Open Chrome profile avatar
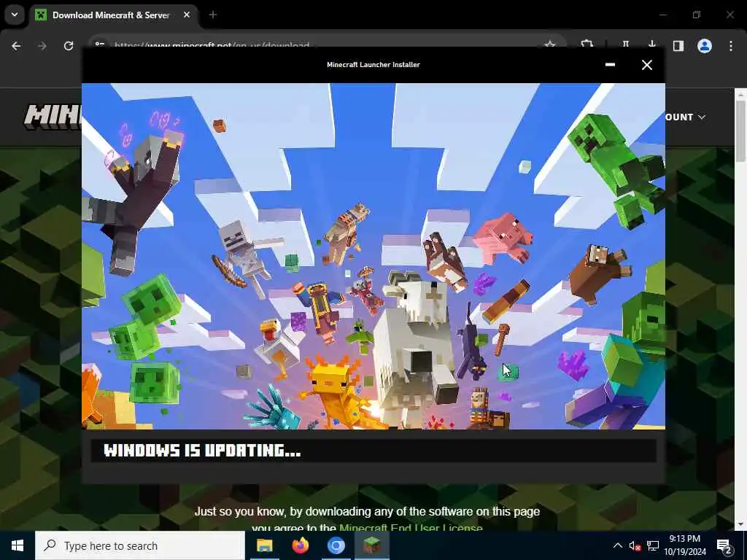 [705, 46]
